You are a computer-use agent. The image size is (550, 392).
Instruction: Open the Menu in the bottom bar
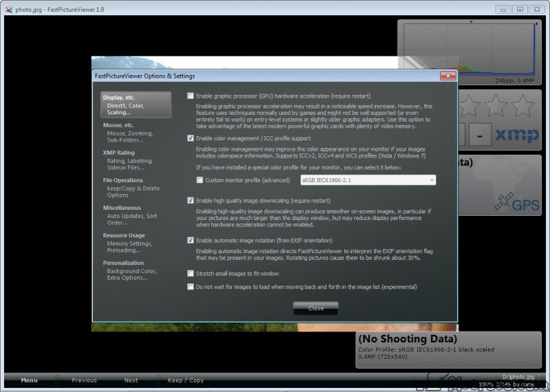29,380
